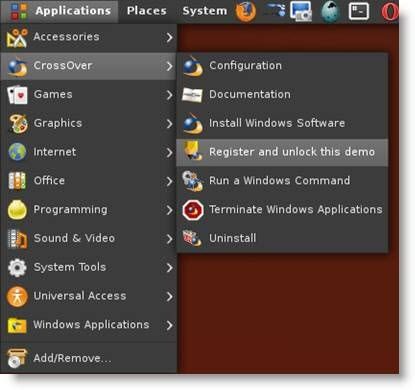Click the Ubuntu Applications logo icon
This screenshot has height=390, width=415.
coord(18,11)
